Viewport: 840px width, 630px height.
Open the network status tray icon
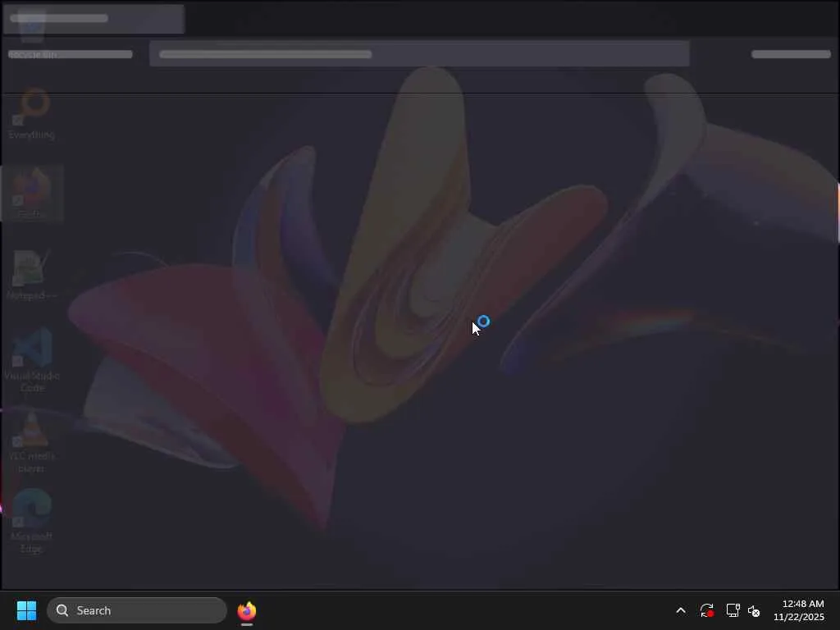click(x=733, y=610)
